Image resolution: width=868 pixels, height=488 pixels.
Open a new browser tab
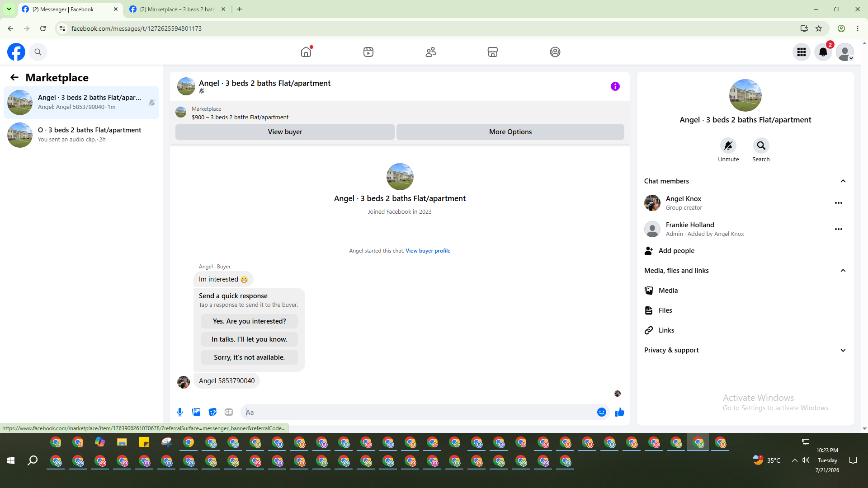(x=240, y=9)
